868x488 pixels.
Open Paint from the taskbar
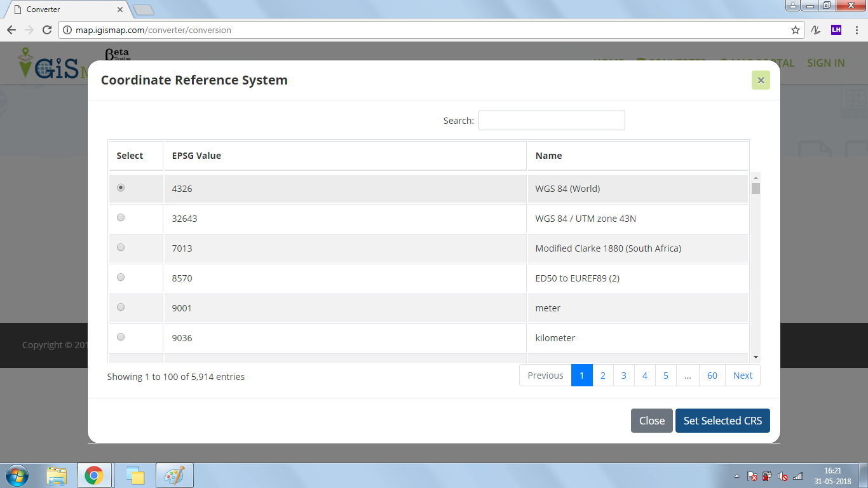[x=174, y=475]
